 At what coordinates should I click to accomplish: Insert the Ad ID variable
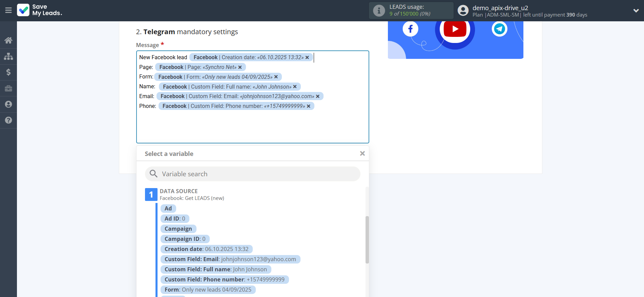click(x=174, y=219)
